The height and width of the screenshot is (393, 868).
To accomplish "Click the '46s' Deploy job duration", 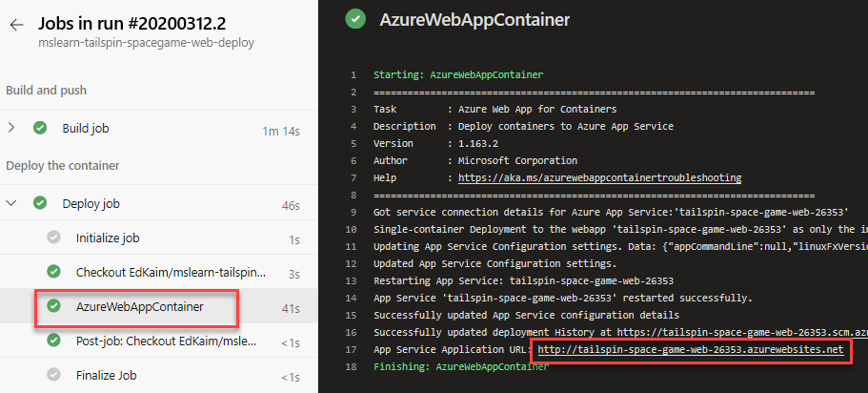I will (291, 206).
